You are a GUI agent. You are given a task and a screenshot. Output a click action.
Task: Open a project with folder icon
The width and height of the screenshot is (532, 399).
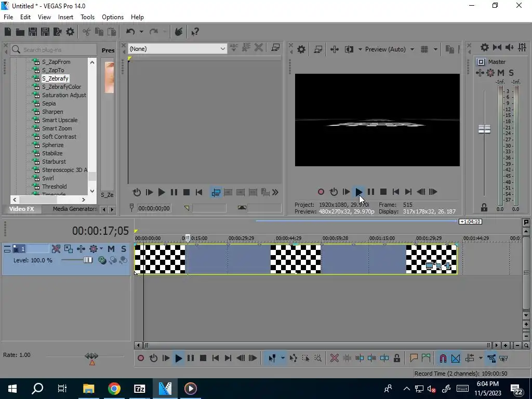(20, 32)
